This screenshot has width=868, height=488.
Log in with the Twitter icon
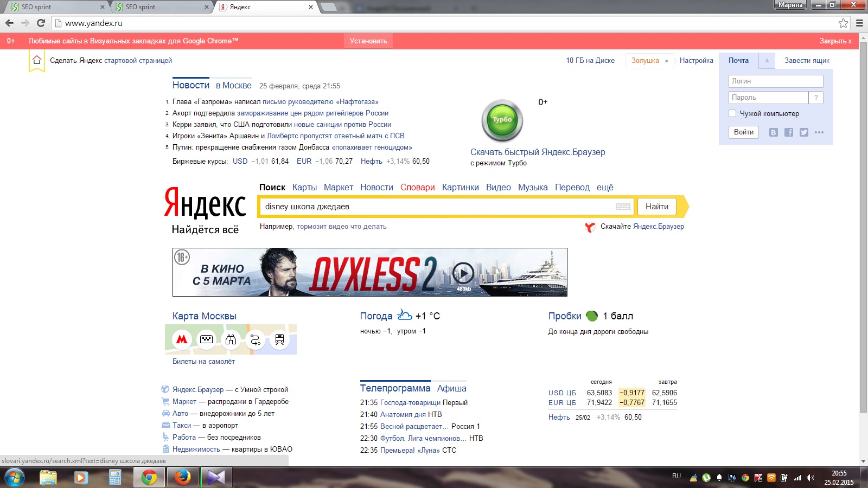804,132
